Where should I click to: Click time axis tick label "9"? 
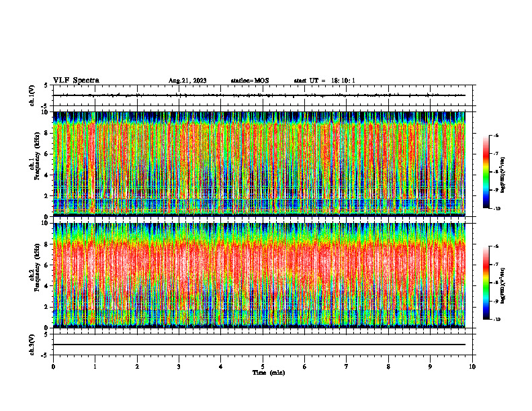[x=430, y=367]
